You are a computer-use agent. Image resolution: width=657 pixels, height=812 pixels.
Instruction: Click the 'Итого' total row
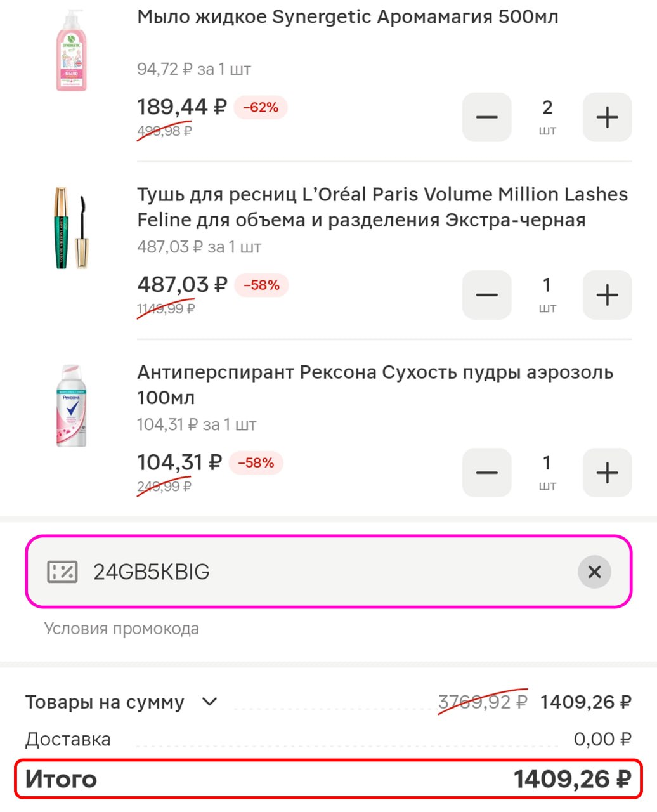pyautogui.click(x=328, y=779)
